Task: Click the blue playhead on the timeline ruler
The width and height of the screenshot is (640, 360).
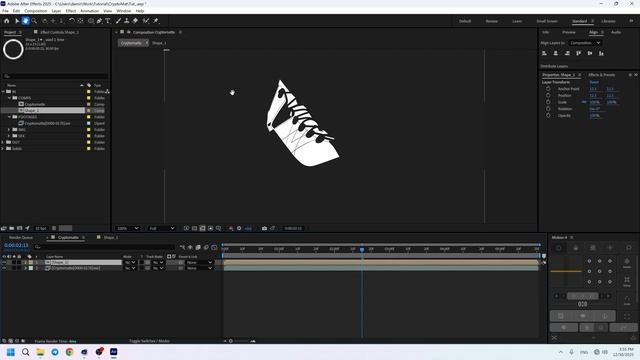Action: pyautogui.click(x=362, y=249)
